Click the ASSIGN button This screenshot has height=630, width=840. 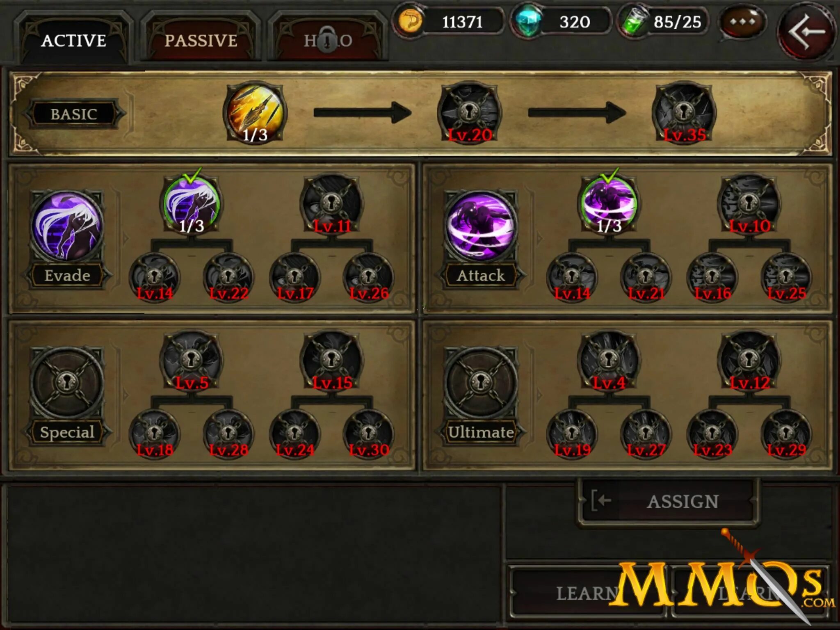(x=668, y=501)
